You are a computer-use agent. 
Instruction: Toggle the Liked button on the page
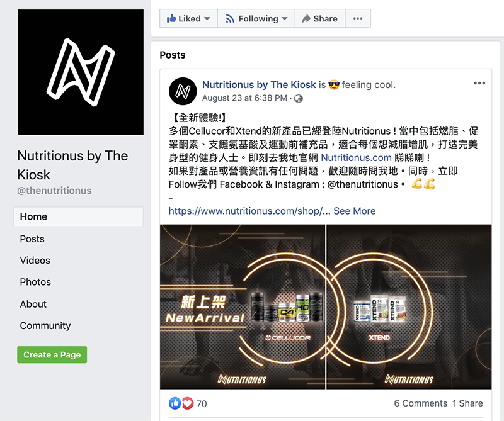click(x=188, y=18)
